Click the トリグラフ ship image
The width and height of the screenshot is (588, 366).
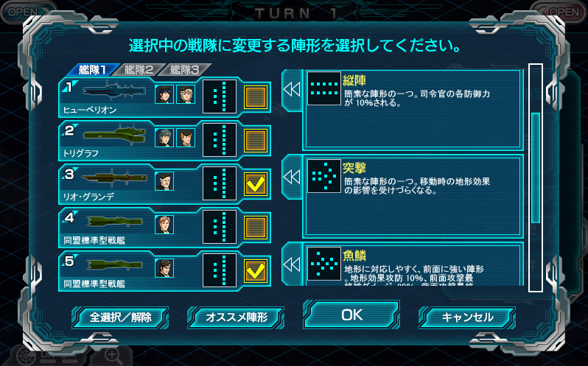coord(114,135)
